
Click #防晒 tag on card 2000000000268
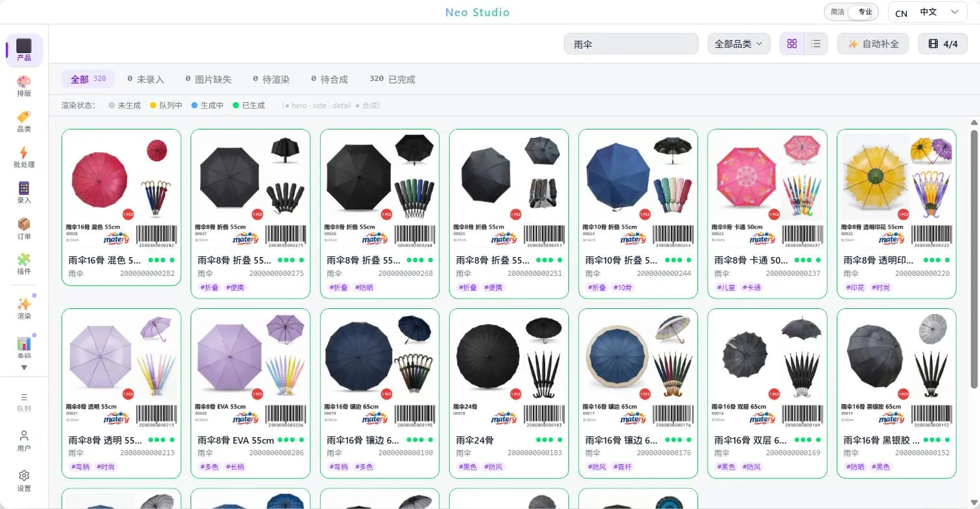[365, 288]
